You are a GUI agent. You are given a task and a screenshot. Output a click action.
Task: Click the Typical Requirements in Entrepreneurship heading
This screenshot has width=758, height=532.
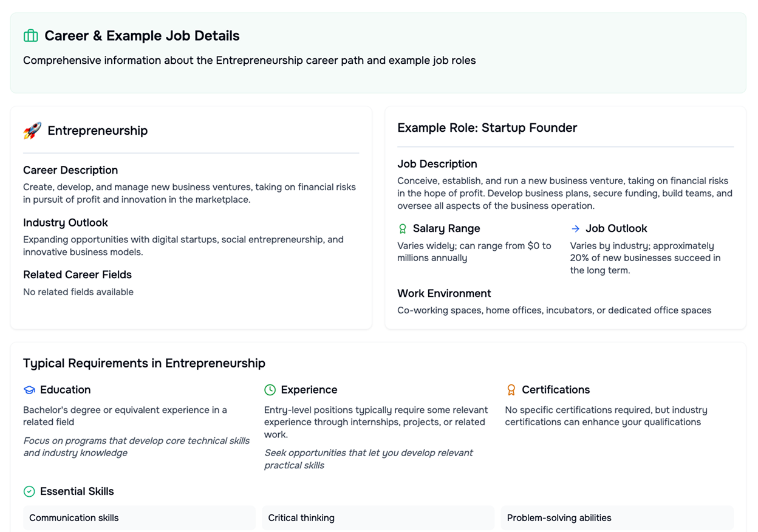tap(144, 363)
